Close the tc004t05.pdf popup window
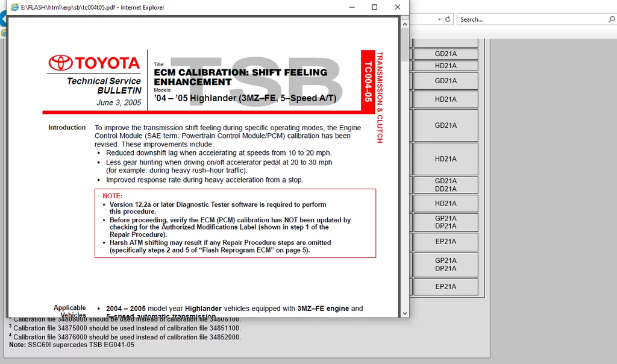Image resolution: width=617 pixels, height=364 pixels. point(397,7)
